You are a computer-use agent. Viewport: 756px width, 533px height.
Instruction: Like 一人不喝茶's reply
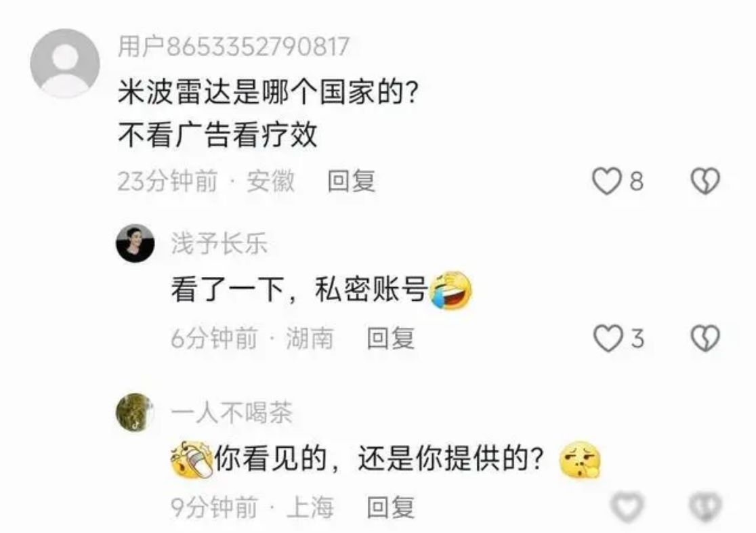627,507
